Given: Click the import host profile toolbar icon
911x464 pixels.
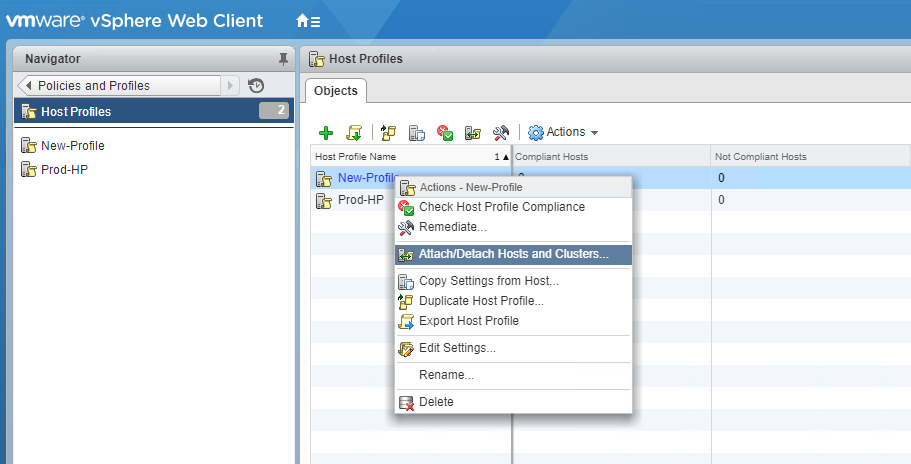Looking at the screenshot, I should (353, 133).
